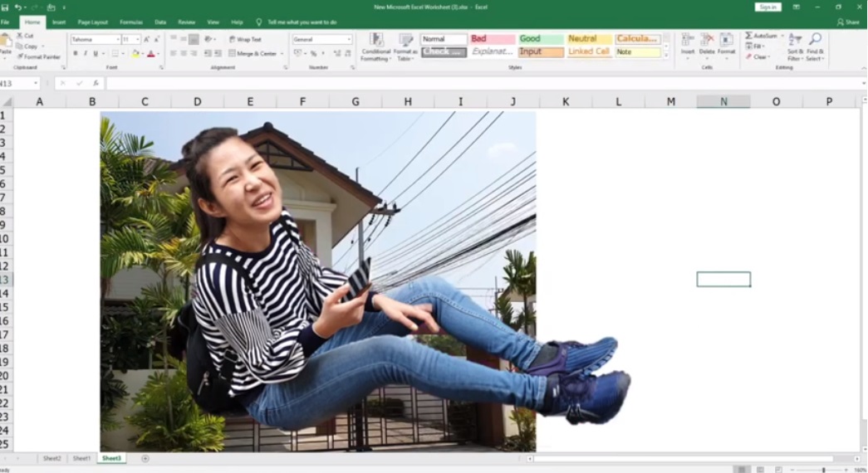Viewport: 868px width, 473px height.
Task: Switch to the Page Layout tab
Action: tap(92, 22)
